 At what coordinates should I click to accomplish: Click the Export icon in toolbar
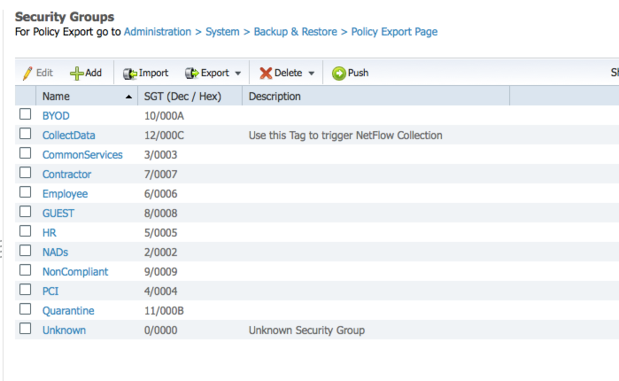tap(192, 73)
